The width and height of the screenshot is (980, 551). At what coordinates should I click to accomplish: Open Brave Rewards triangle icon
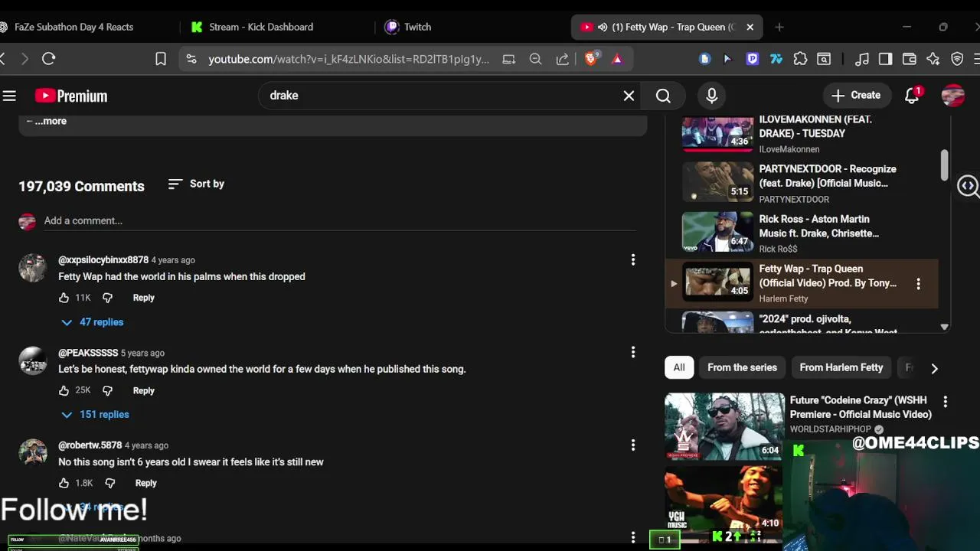[x=617, y=59]
